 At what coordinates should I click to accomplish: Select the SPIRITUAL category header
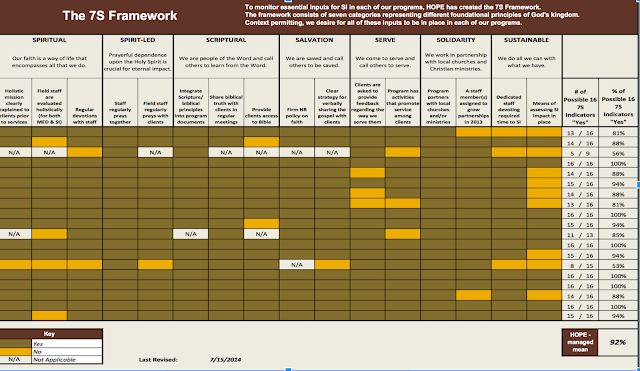coord(49,40)
